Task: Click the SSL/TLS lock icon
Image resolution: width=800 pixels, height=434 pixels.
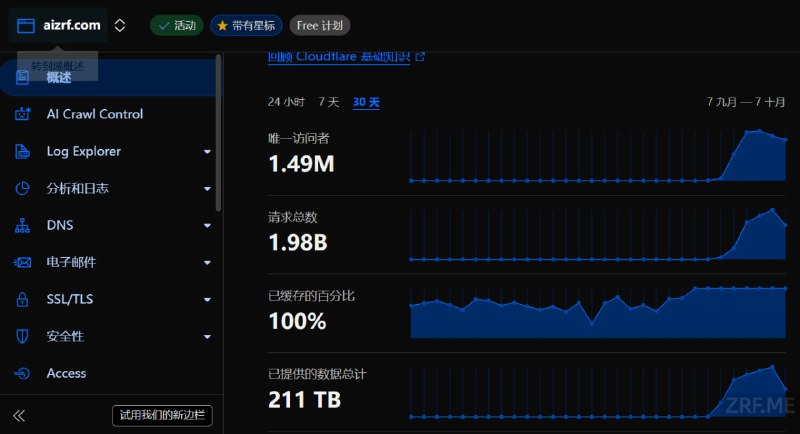Action: tap(22, 299)
